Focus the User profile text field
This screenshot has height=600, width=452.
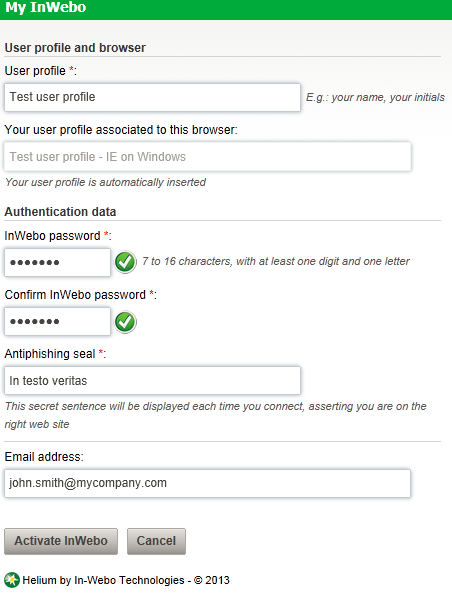point(152,97)
